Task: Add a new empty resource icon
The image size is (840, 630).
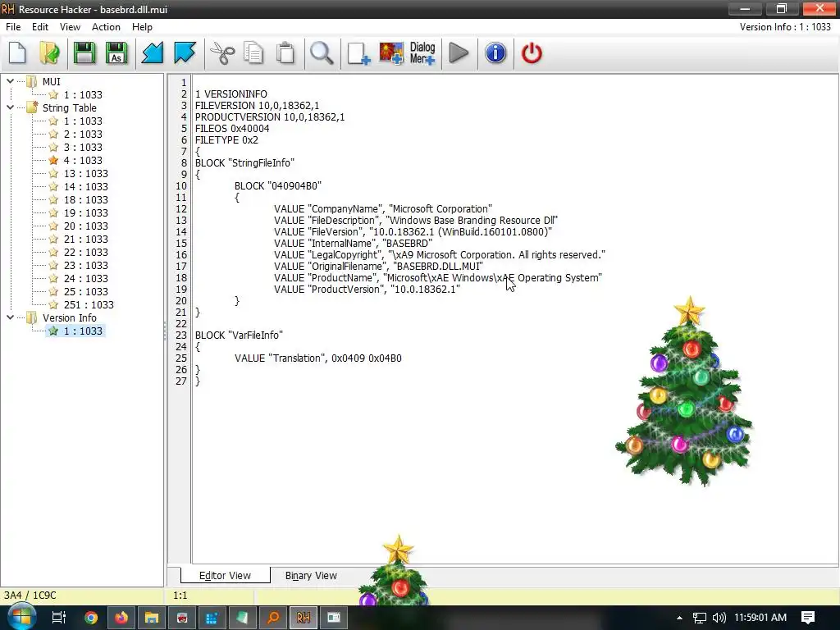Action: coord(358,53)
